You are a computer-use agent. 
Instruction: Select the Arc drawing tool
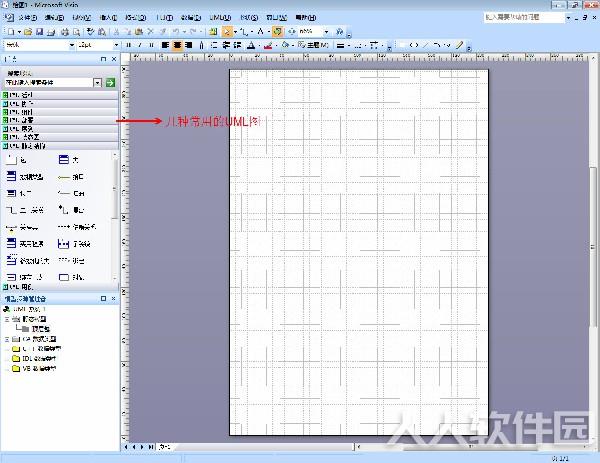click(437, 45)
